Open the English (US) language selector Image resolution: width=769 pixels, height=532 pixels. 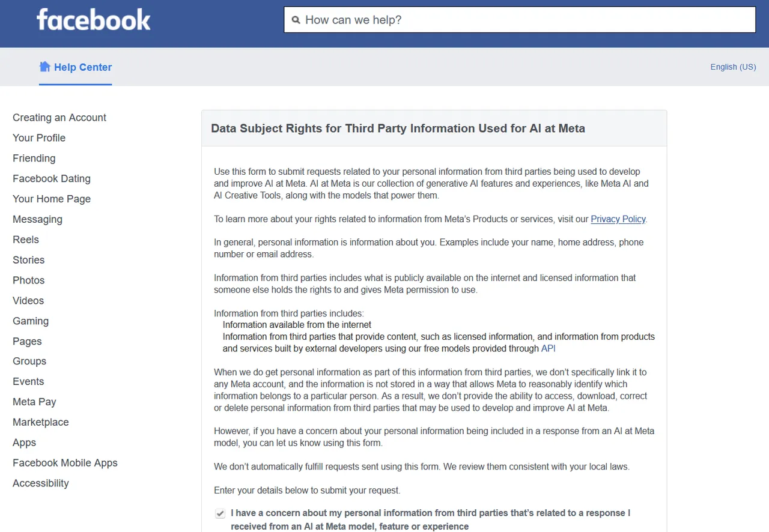[x=733, y=67]
